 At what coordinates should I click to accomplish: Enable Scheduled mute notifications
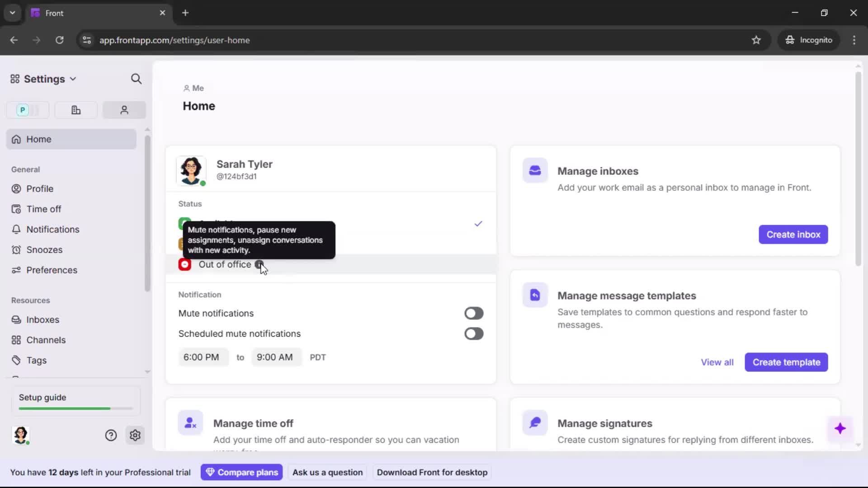(473, 333)
